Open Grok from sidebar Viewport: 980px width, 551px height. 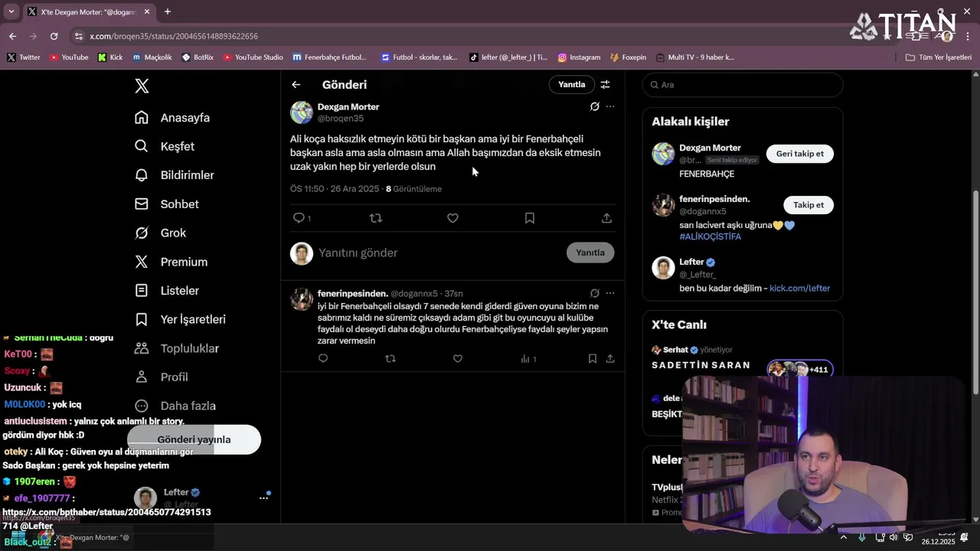(x=161, y=233)
